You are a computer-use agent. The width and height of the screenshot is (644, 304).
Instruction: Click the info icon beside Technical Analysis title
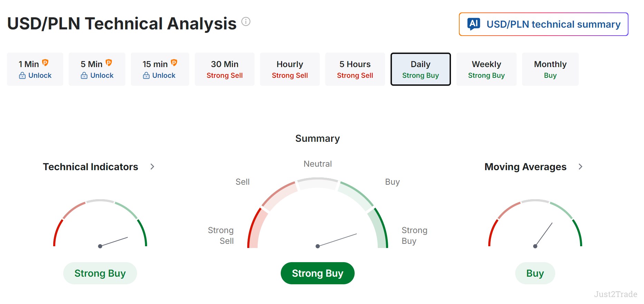[x=246, y=21]
